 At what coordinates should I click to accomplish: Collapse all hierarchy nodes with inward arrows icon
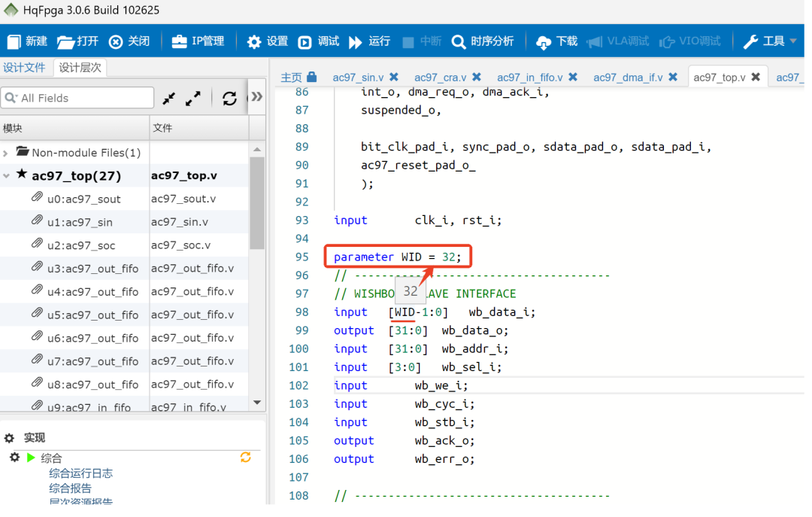pos(169,98)
